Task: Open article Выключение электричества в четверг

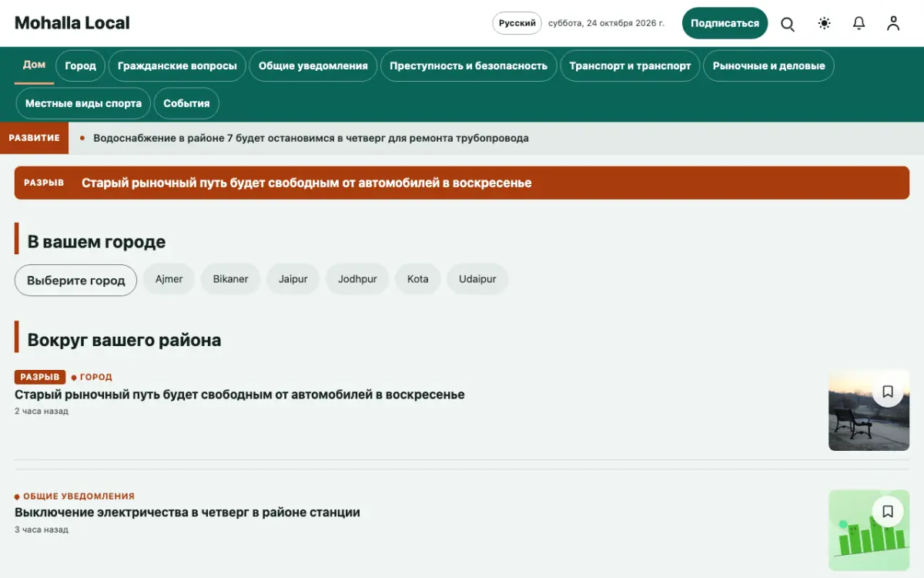Action: [187, 512]
